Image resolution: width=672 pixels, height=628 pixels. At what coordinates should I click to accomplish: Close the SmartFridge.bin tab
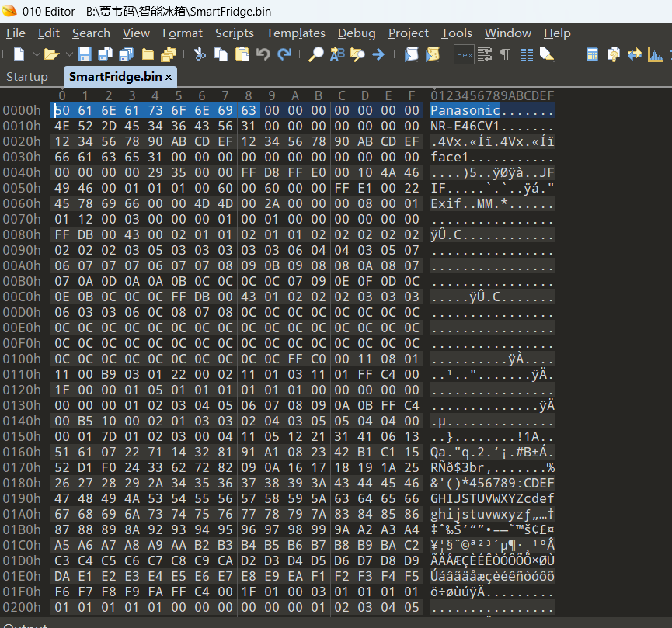tap(169, 77)
